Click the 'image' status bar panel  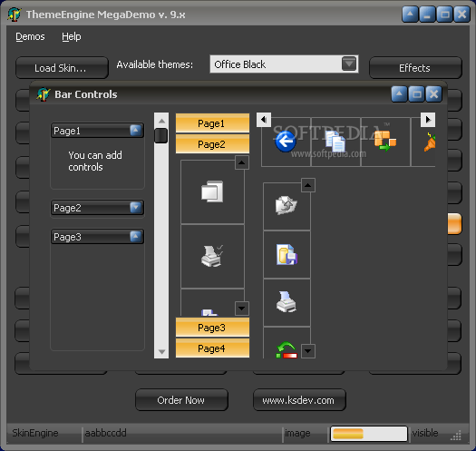click(297, 433)
